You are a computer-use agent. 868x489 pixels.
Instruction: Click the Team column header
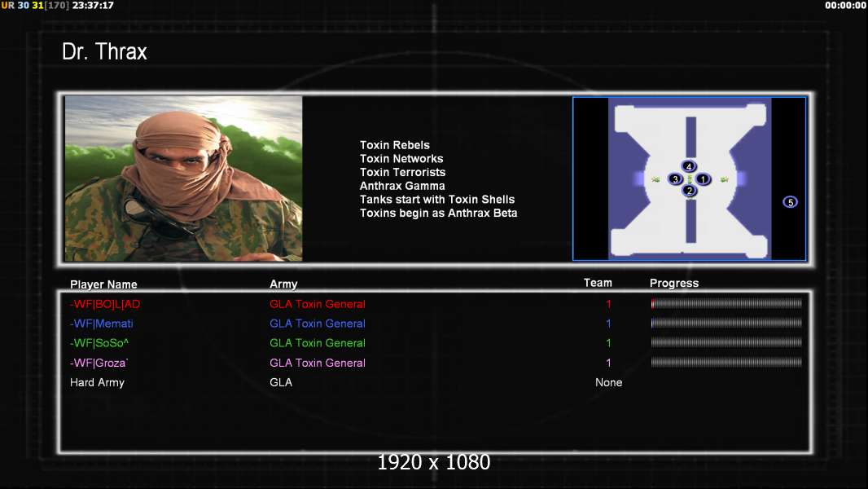(x=598, y=283)
